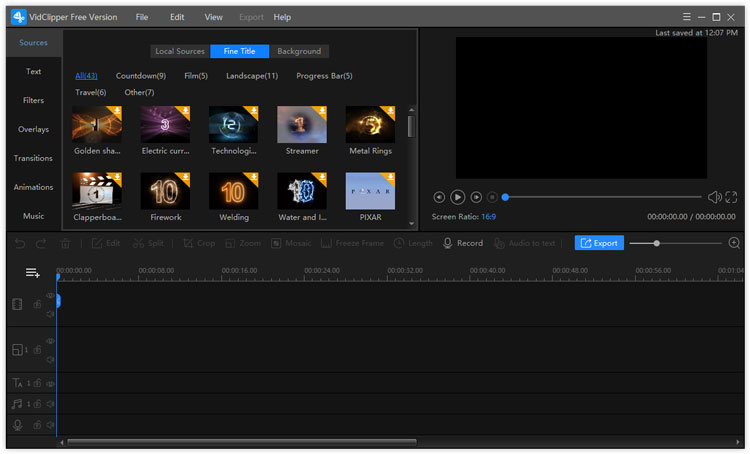
Task: Open the Help menu
Action: pos(282,17)
